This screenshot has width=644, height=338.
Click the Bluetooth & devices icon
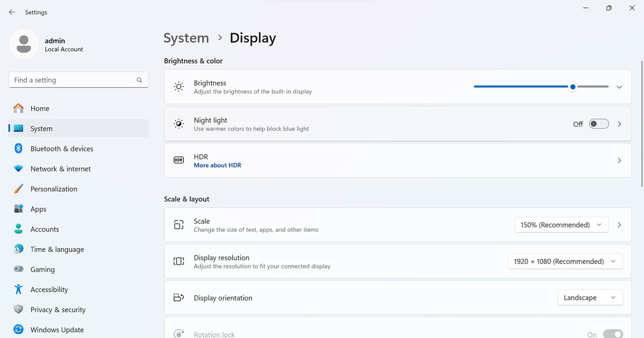(19, 148)
